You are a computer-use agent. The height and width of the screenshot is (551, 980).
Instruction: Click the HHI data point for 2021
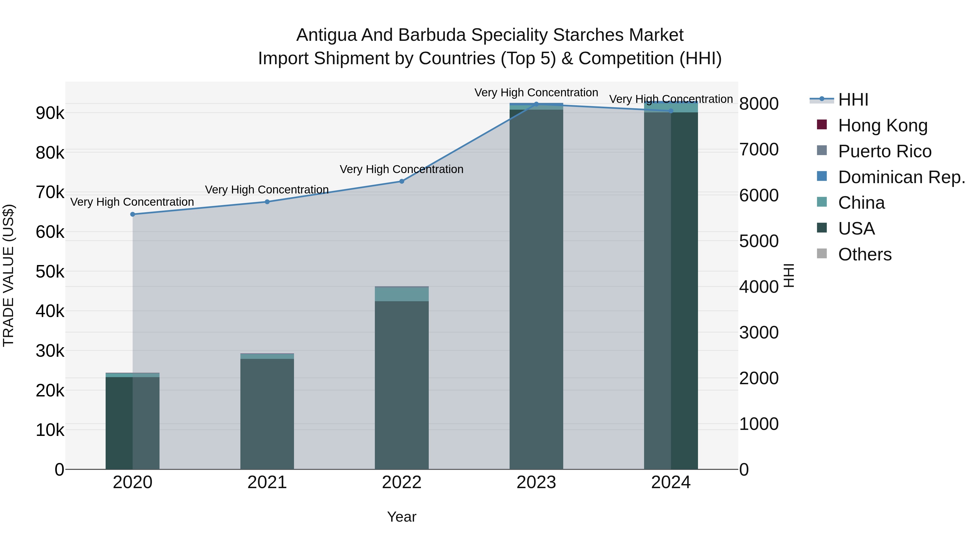tap(267, 202)
